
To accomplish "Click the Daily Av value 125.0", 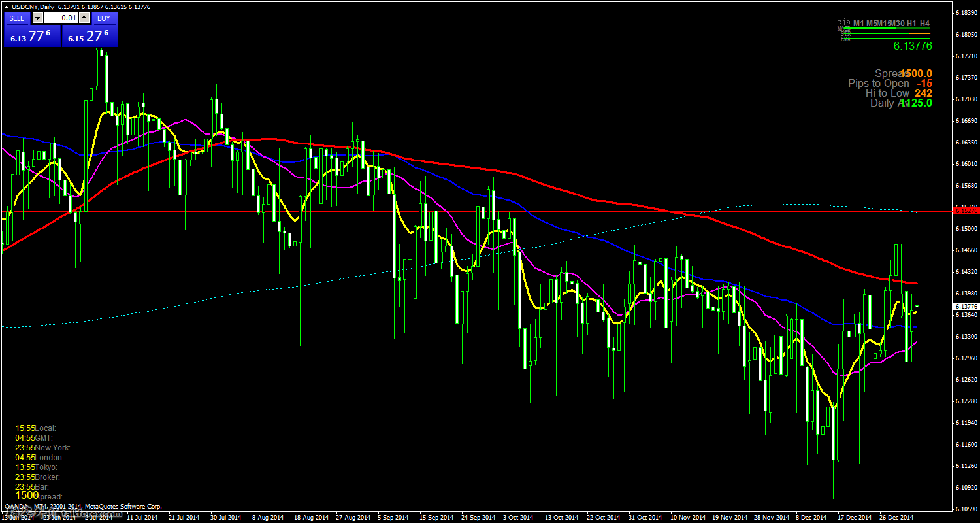I will [917, 103].
